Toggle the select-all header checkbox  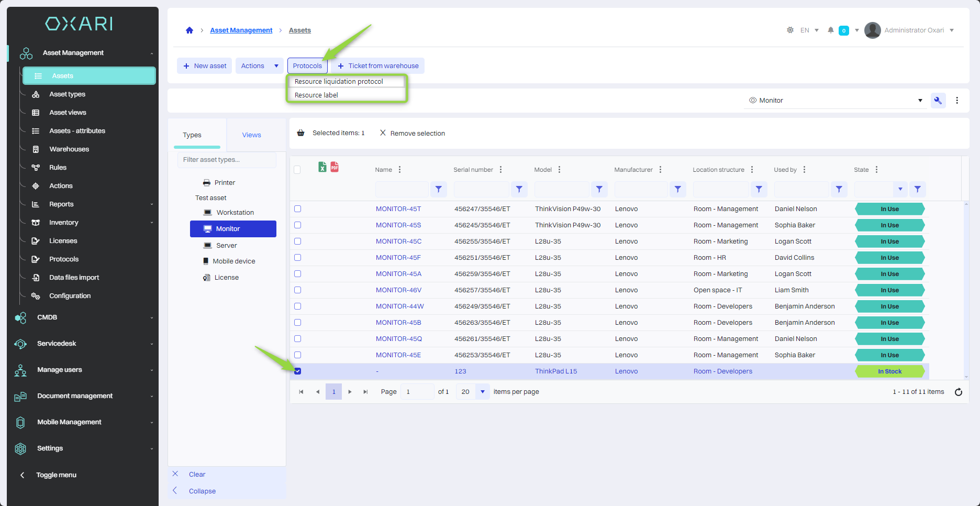(x=297, y=170)
